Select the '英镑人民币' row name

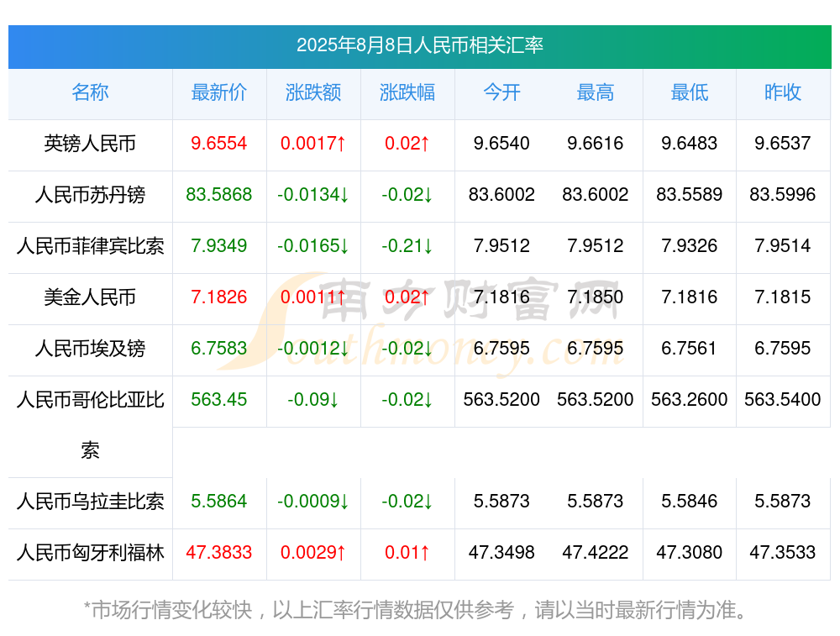(x=90, y=144)
